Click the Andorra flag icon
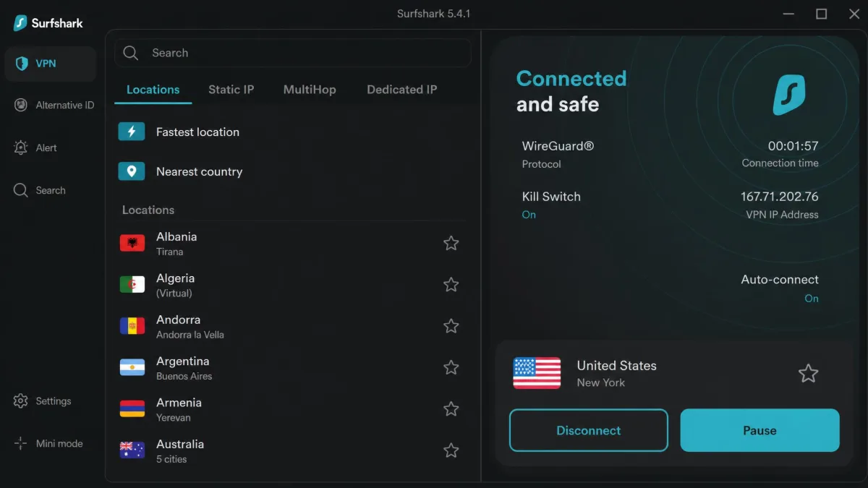Viewport: 868px width, 488px height. [x=132, y=326]
